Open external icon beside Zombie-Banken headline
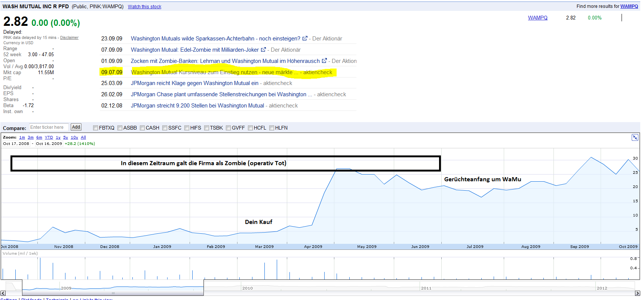The width and height of the screenshot is (644, 300). [324, 61]
